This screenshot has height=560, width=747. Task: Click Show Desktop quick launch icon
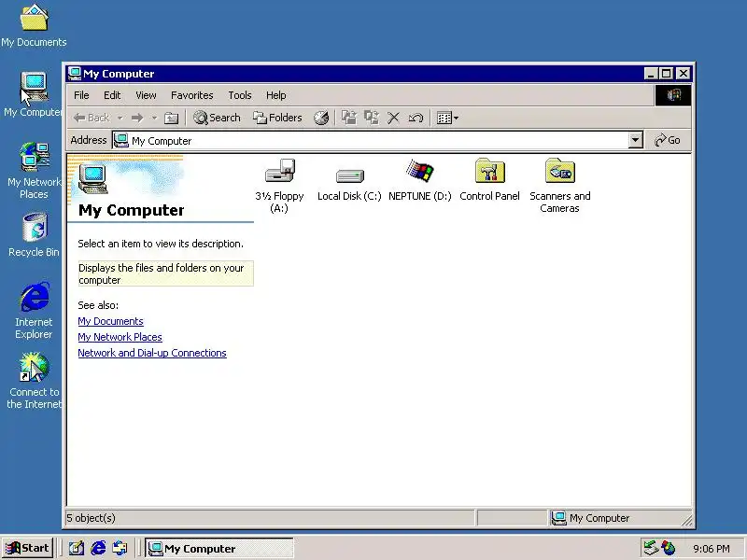(77, 548)
